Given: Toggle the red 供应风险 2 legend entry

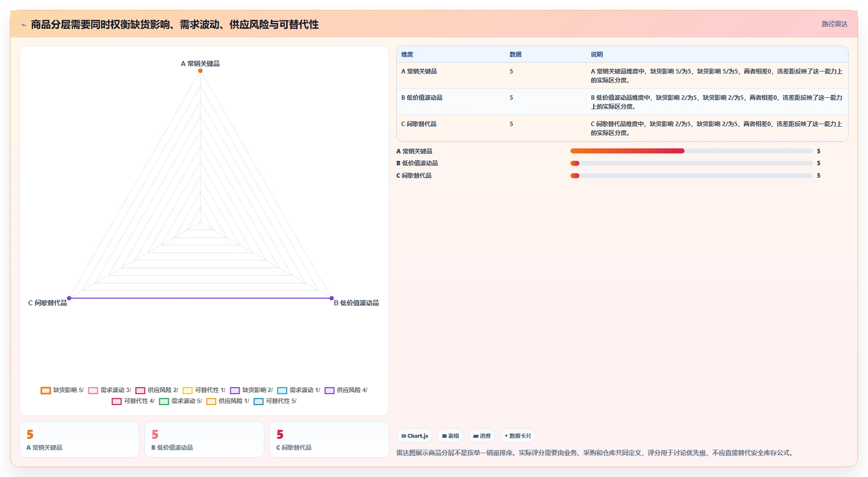Looking at the screenshot, I should point(157,390).
